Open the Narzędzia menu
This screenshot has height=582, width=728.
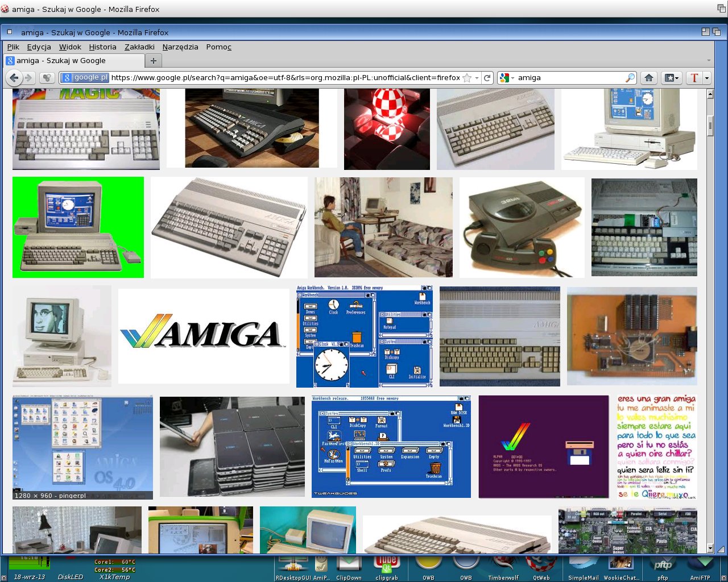180,47
